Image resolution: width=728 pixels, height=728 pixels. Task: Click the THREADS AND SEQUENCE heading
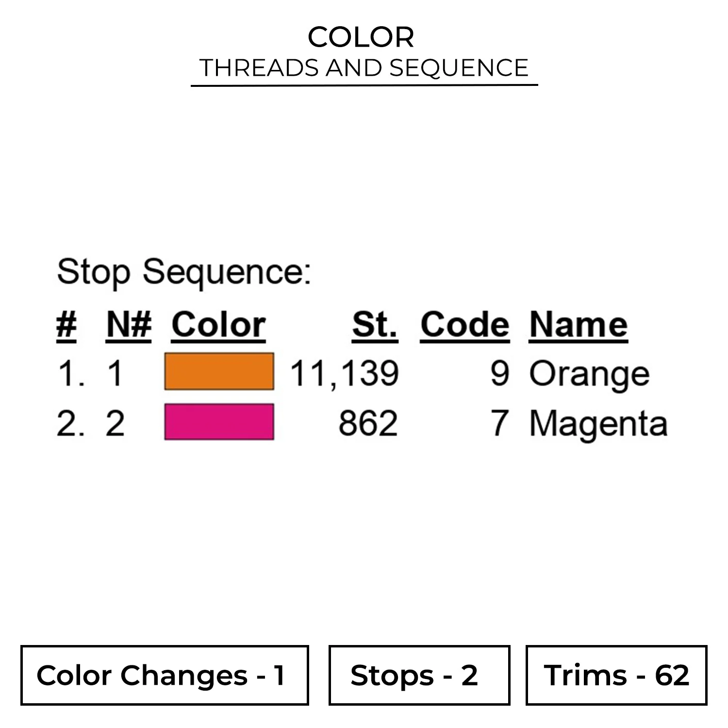[x=364, y=68]
